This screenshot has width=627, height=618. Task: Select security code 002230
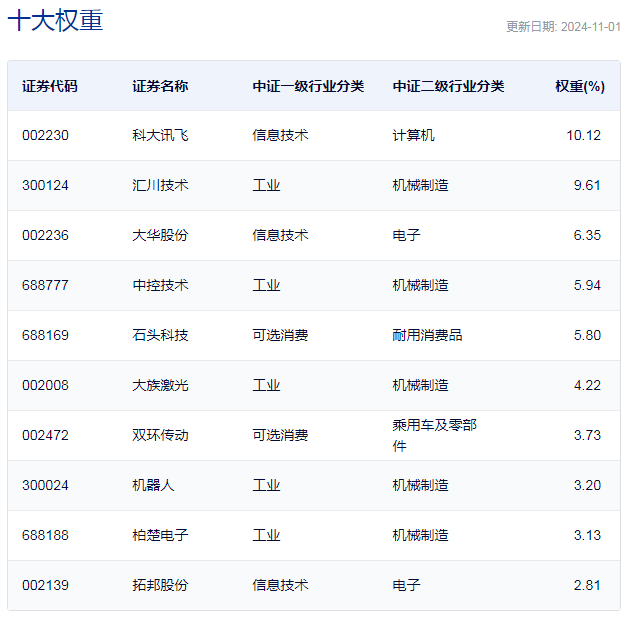pos(46,135)
